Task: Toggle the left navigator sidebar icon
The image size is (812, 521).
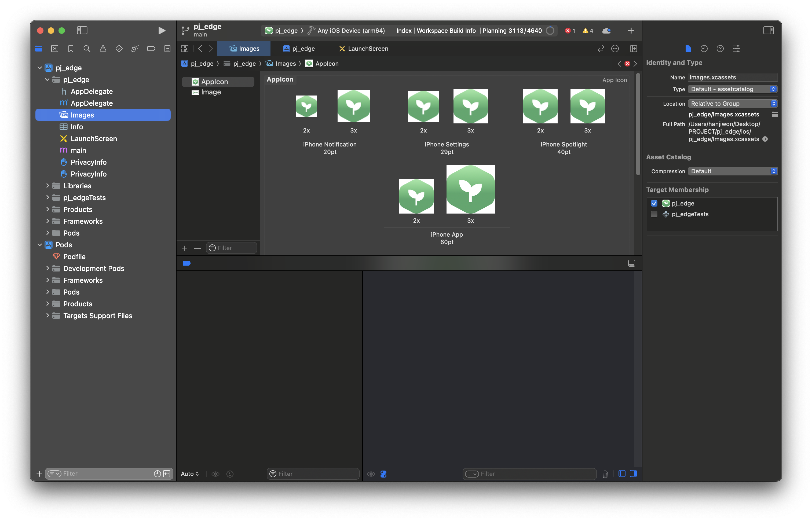Action: (x=82, y=30)
